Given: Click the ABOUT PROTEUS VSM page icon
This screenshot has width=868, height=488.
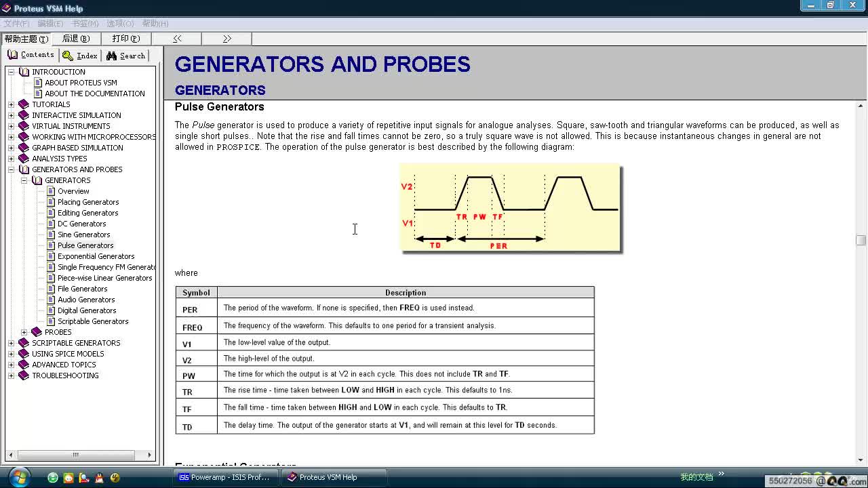Looking at the screenshot, I should click(x=38, y=83).
